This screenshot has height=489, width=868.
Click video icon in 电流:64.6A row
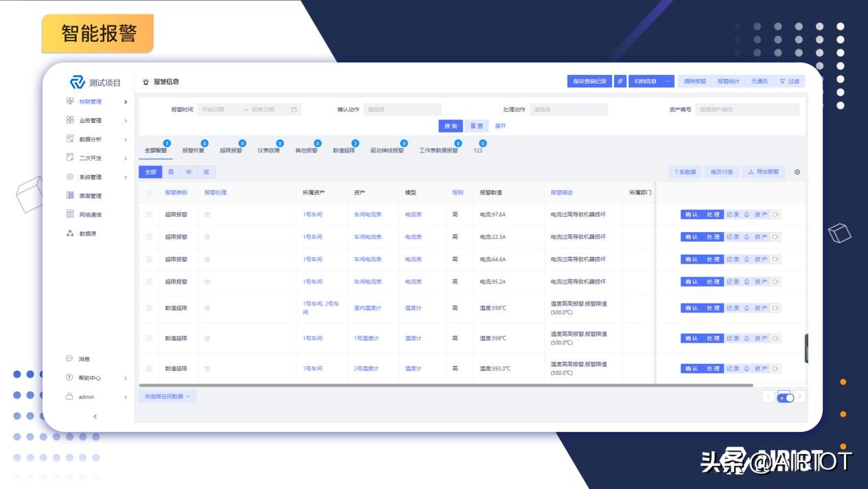point(775,260)
